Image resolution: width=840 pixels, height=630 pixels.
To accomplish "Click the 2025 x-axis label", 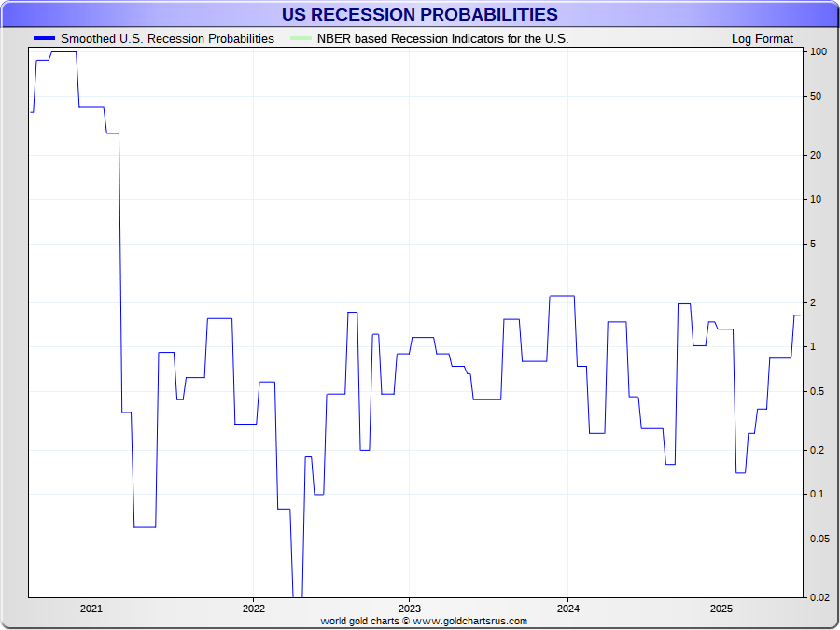I will pos(721,609).
